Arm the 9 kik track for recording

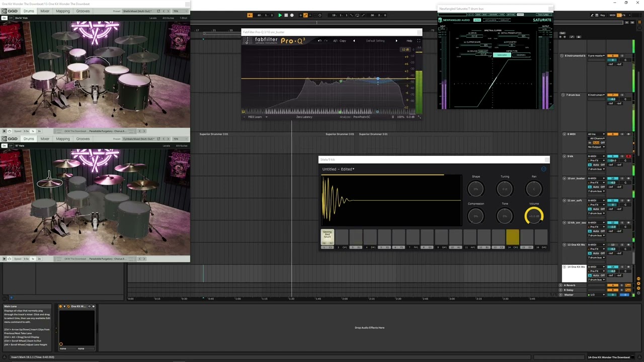point(628,156)
